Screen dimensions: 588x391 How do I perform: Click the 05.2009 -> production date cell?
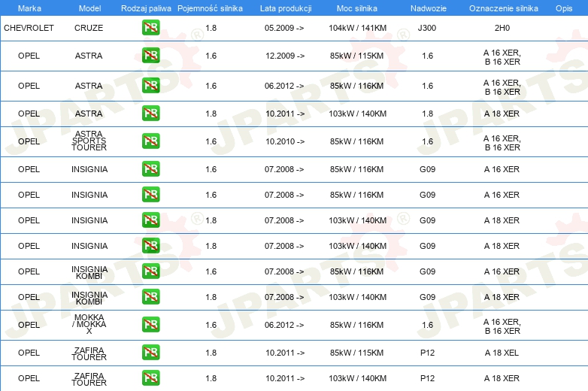coord(284,28)
